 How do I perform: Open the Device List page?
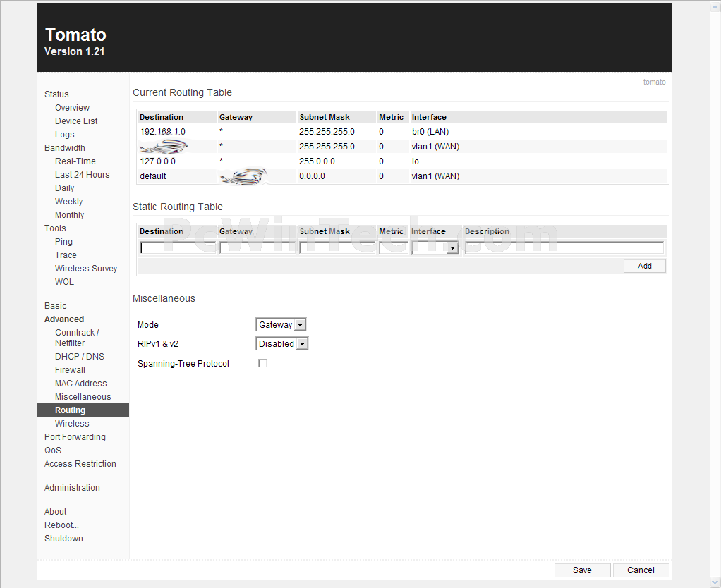(76, 121)
